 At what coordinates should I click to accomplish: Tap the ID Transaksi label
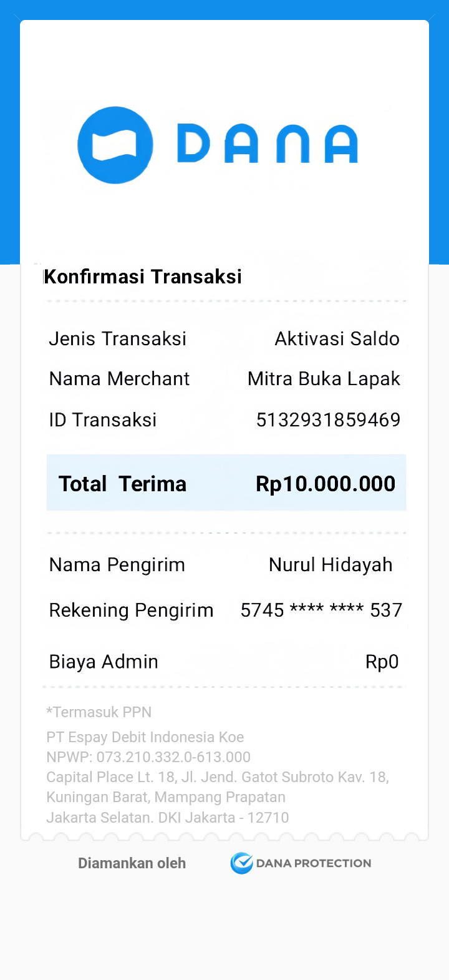[103, 419]
